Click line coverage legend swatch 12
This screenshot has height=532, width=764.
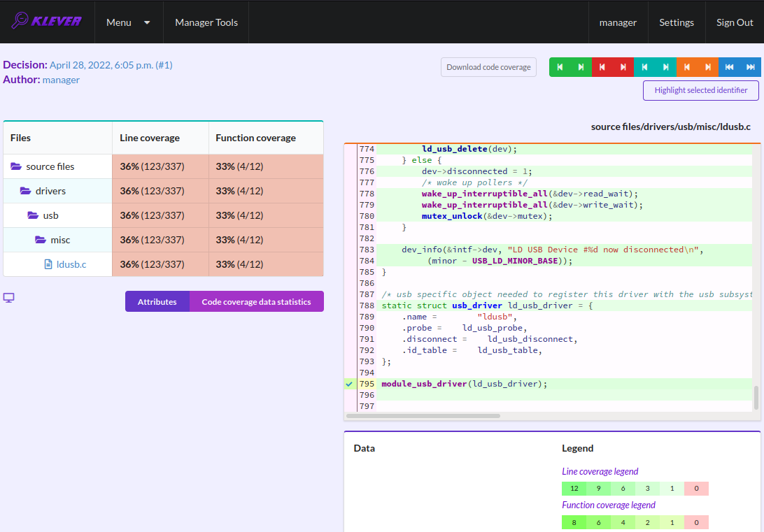click(x=574, y=489)
